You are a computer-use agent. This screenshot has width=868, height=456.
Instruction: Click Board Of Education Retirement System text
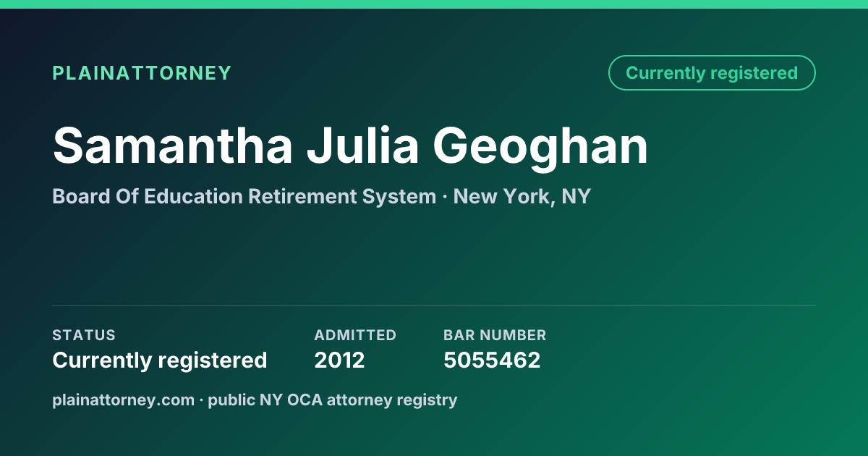pos(244,196)
